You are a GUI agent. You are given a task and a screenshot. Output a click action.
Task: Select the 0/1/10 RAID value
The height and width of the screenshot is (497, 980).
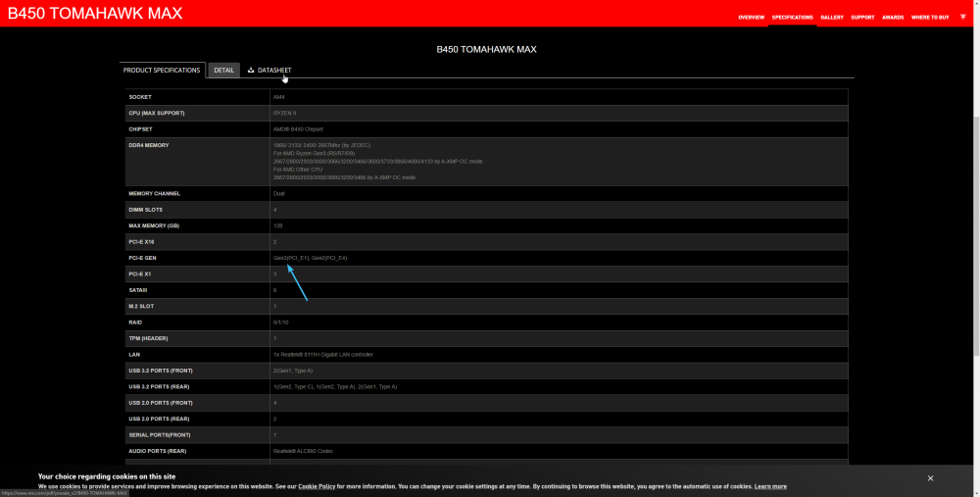click(280, 323)
